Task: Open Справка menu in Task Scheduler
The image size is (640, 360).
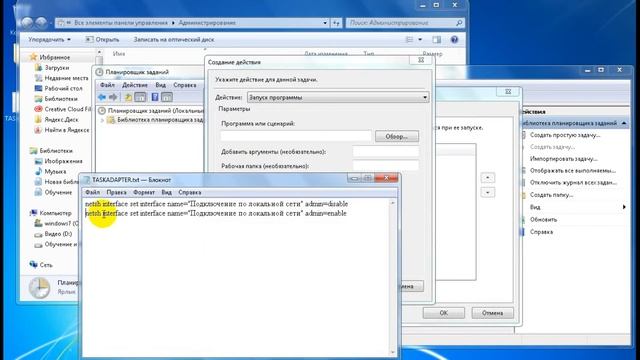Action: [185, 85]
